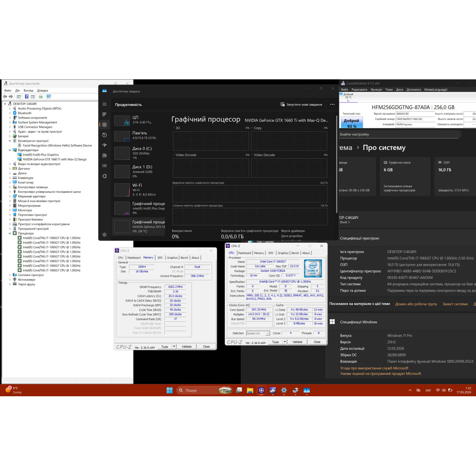Click Добрий 93 % health status button
The image size is (476, 476).
(351, 123)
